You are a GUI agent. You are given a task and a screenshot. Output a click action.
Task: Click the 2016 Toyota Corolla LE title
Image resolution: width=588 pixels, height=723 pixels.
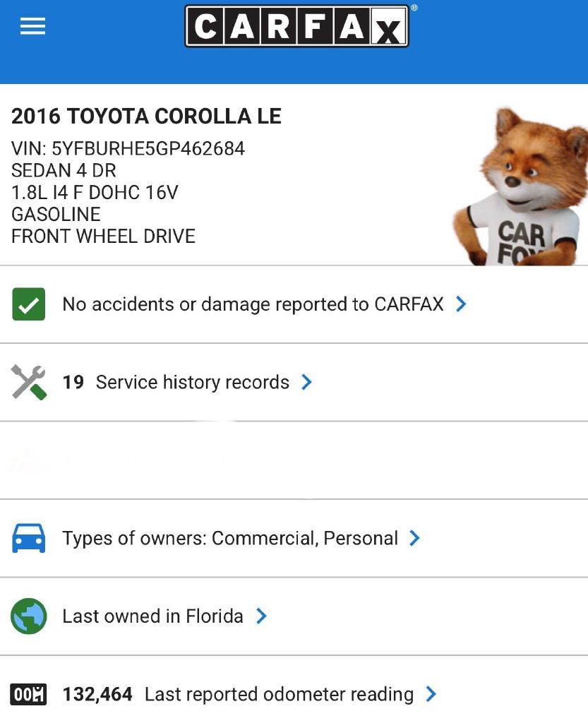[x=146, y=116]
